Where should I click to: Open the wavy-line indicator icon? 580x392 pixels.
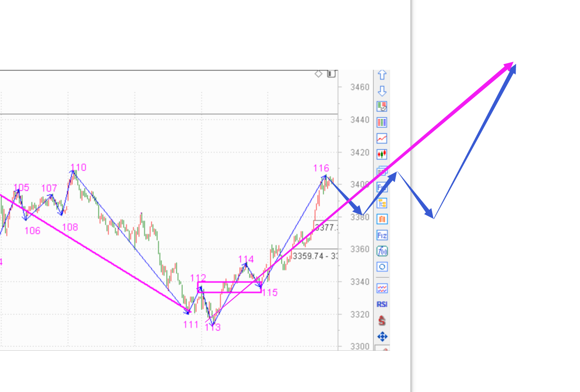tap(382, 289)
